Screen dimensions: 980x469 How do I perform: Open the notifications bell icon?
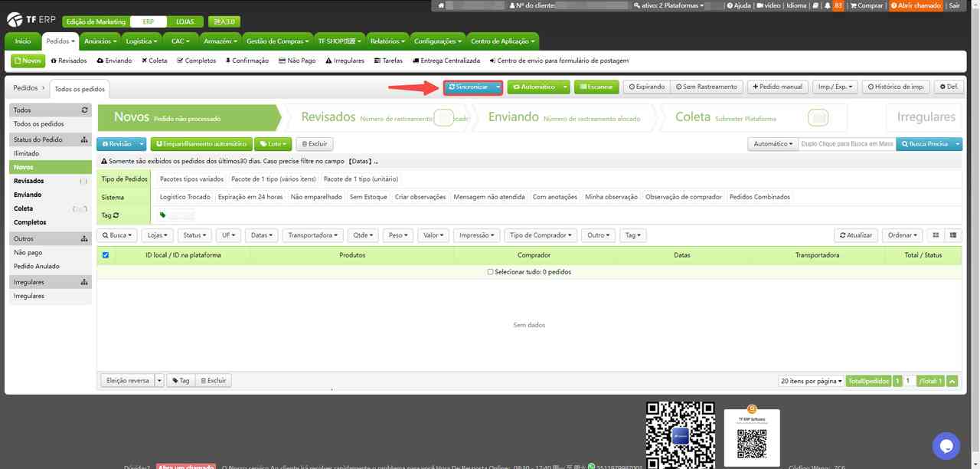826,5
